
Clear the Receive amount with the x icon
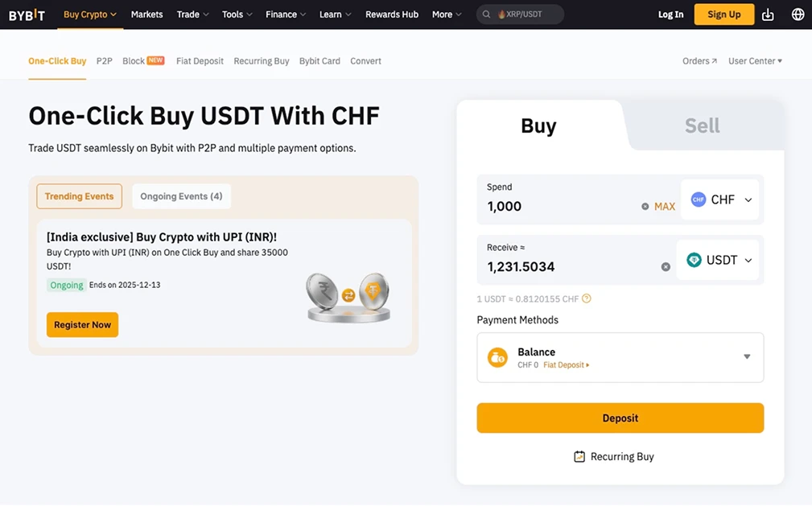click(666, 266)
